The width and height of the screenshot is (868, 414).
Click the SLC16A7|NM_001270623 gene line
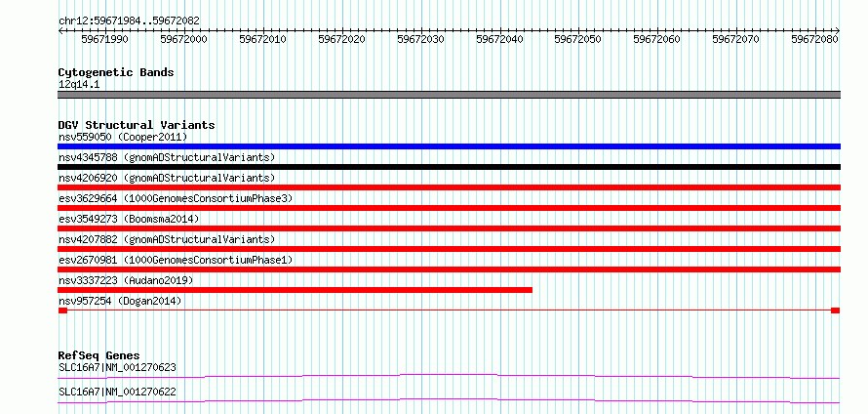[449, 376]
